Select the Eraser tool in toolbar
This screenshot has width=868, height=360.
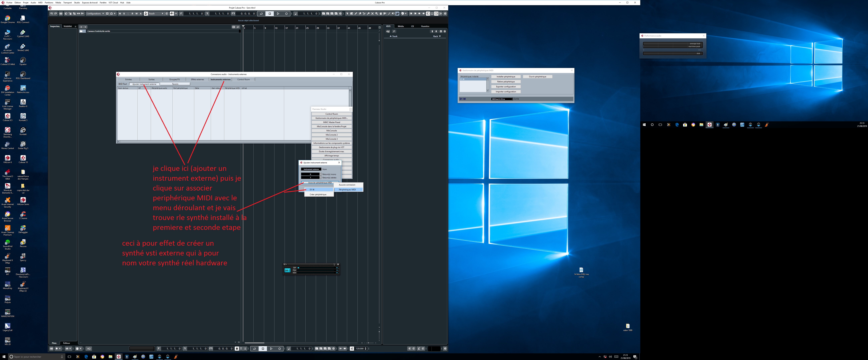click(360, 13)
